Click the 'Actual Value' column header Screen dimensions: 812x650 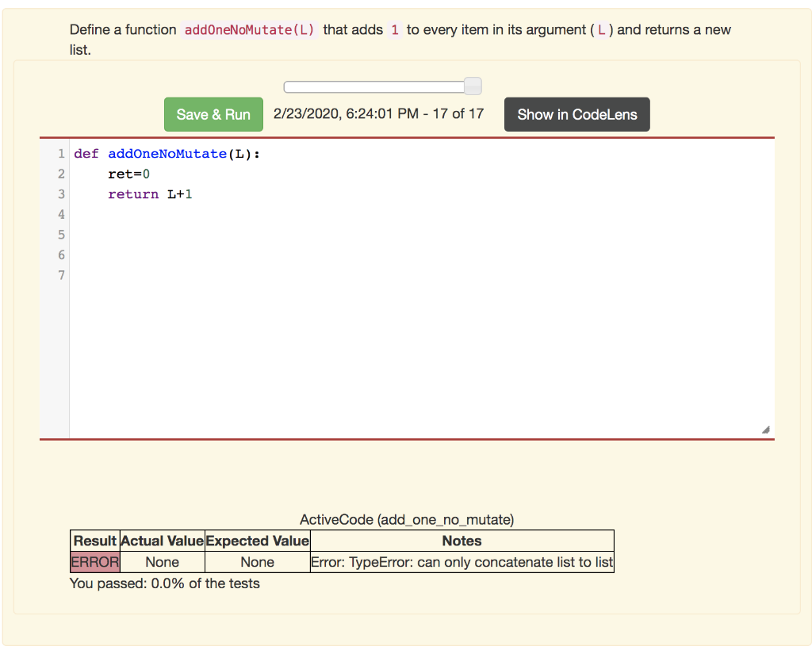[x=162, y=541]
